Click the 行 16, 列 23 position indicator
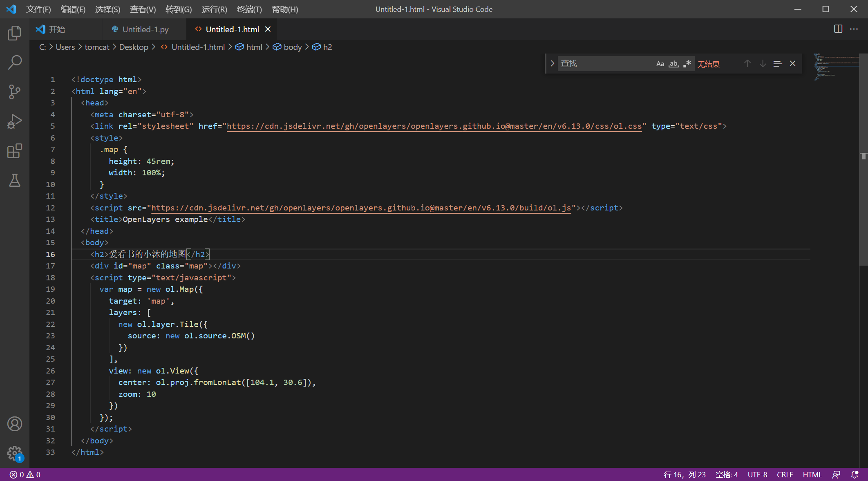 pos(685,474)
